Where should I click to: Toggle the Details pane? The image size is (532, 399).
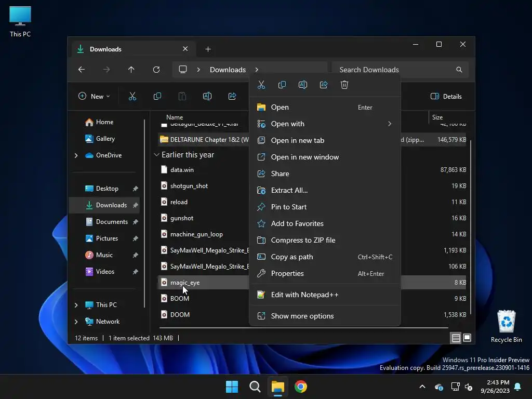(x=446, y=96)
